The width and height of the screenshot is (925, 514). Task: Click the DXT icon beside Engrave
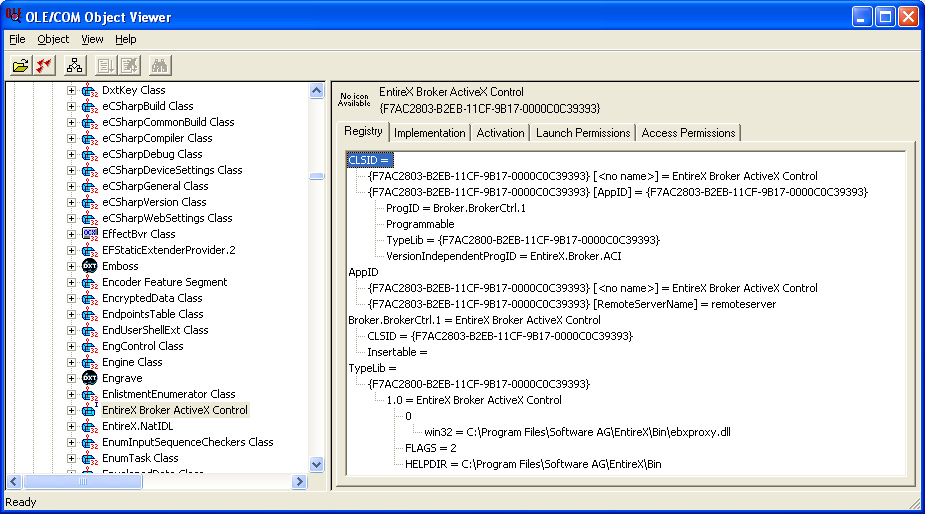point(90,378)
